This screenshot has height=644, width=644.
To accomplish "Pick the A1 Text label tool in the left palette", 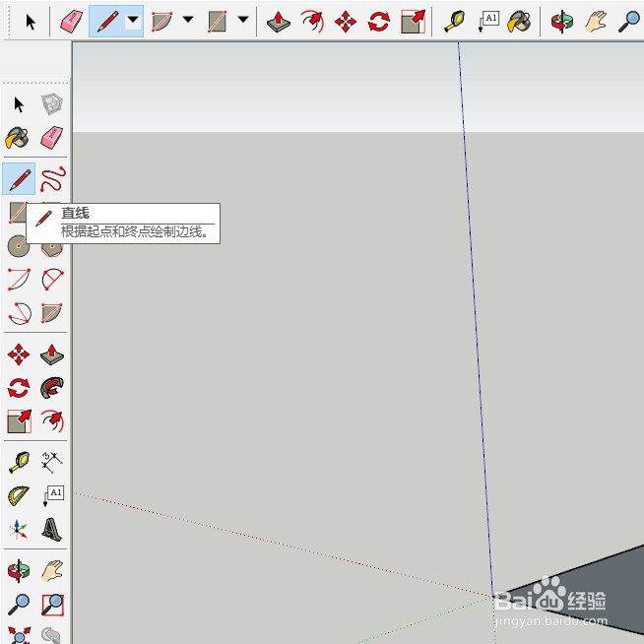I will click(x=53, y=496).
